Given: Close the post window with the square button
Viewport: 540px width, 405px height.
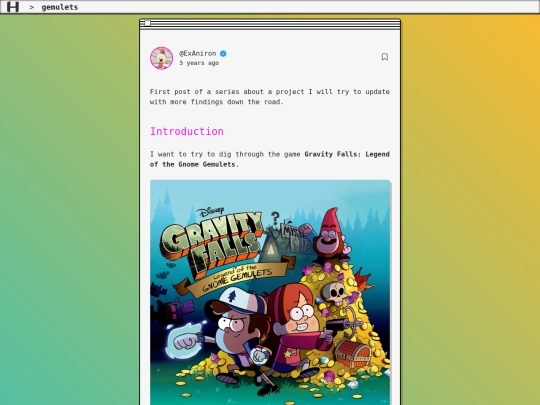Looking at the screenshot, I should [147, 23].
